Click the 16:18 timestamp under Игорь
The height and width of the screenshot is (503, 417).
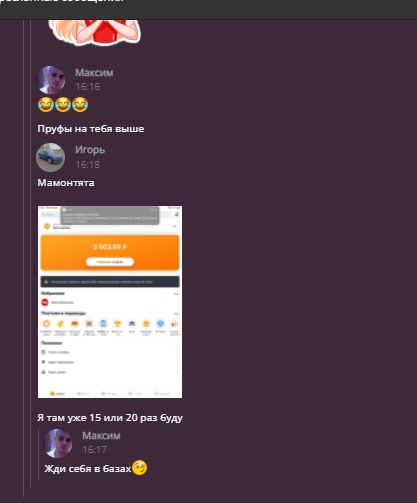pos(87,164)
